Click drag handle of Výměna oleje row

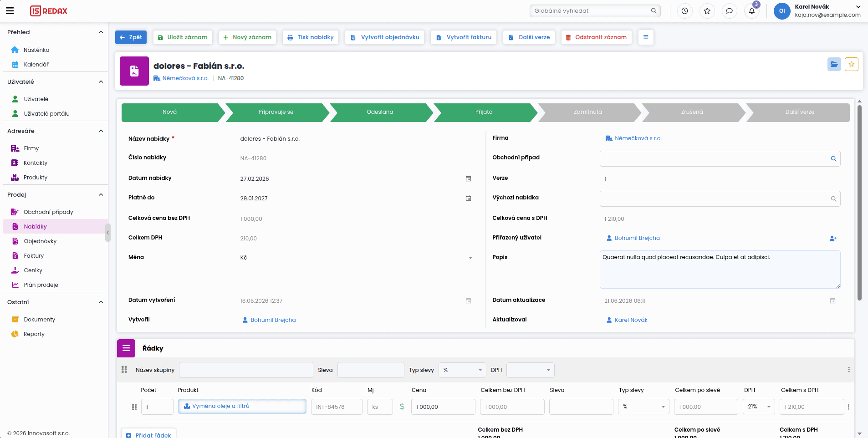134,407
